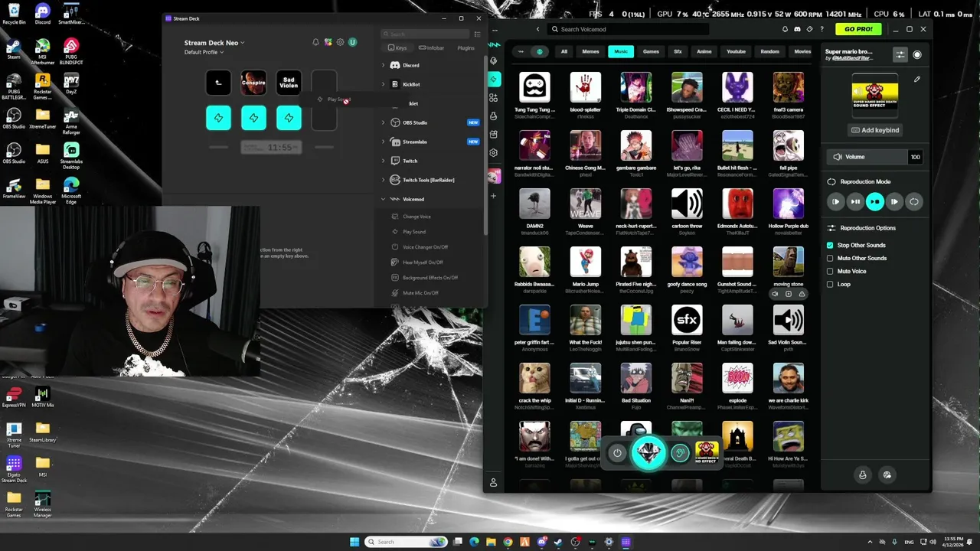Enable Mute Other Sounds checkbox

click(830, 258)
